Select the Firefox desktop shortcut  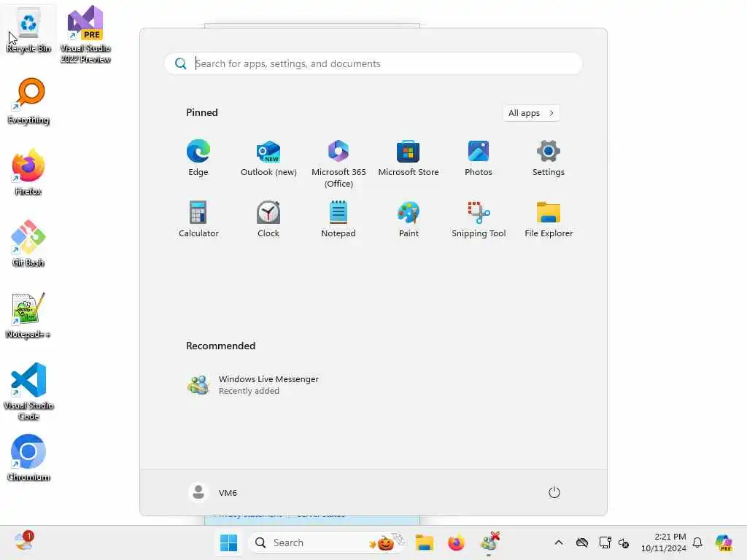[28, 174]
